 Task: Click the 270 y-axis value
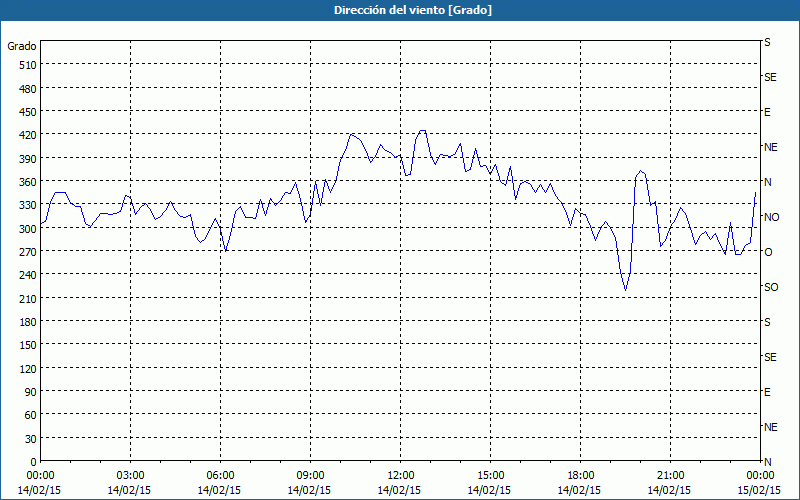pos(28,252)
